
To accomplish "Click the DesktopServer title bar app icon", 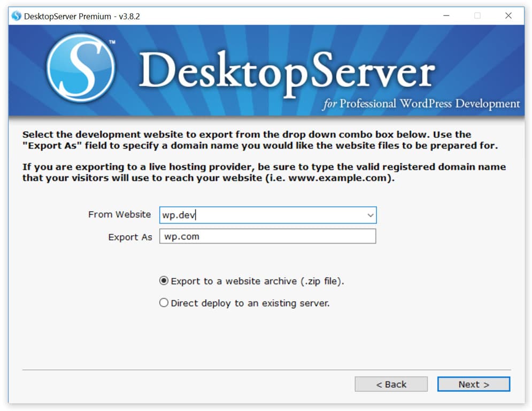I will point(16,16).
